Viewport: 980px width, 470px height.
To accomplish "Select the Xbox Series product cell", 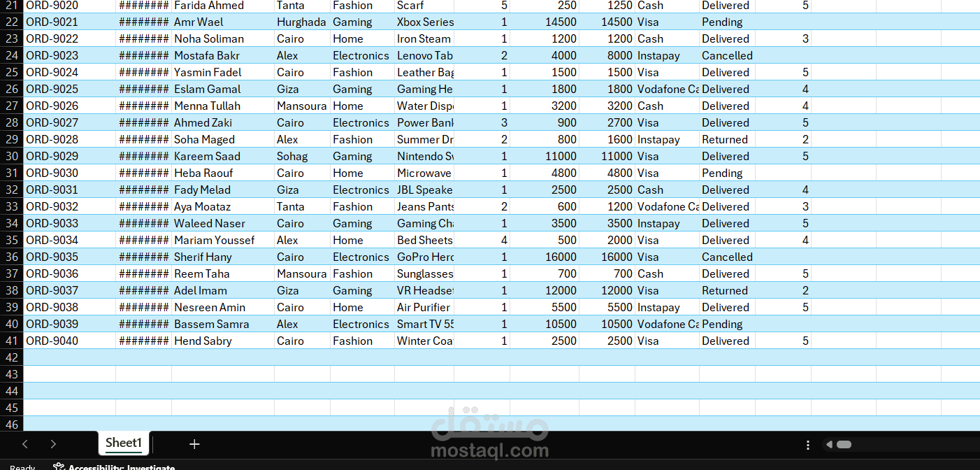I will coord(424,22).
